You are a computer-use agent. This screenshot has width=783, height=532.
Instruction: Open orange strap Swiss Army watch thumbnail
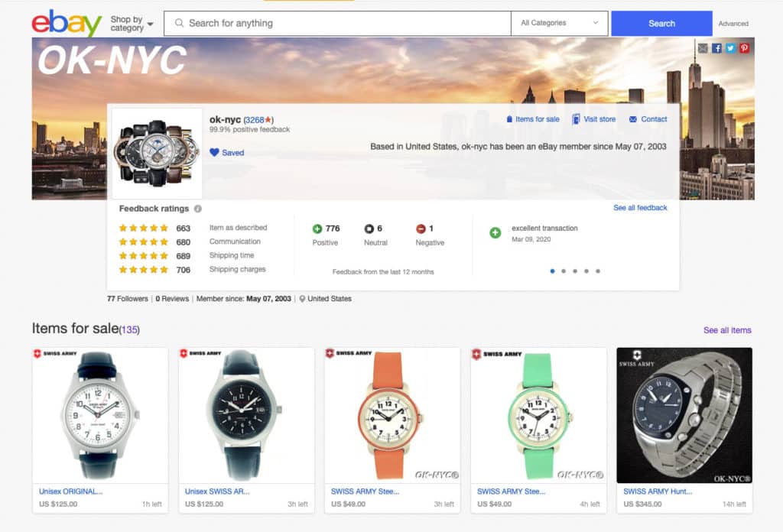[392, 415]
